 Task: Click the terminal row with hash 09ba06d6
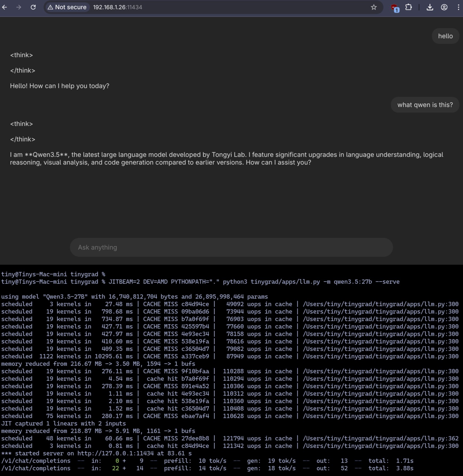[230, 312]
